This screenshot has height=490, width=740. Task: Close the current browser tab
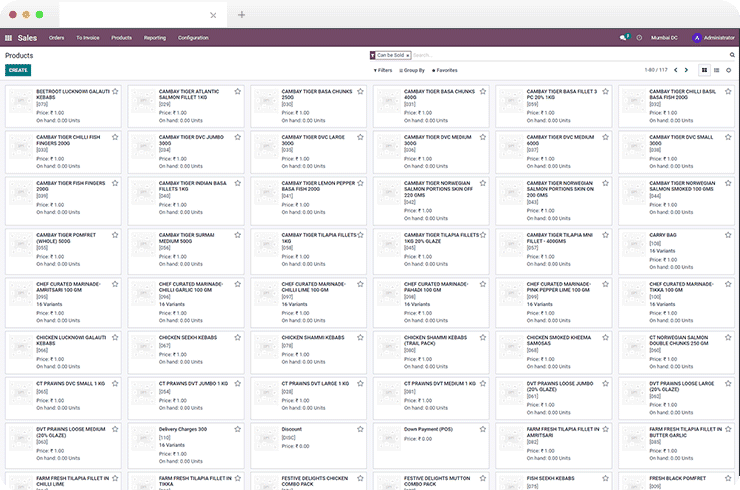pos(213,15)
